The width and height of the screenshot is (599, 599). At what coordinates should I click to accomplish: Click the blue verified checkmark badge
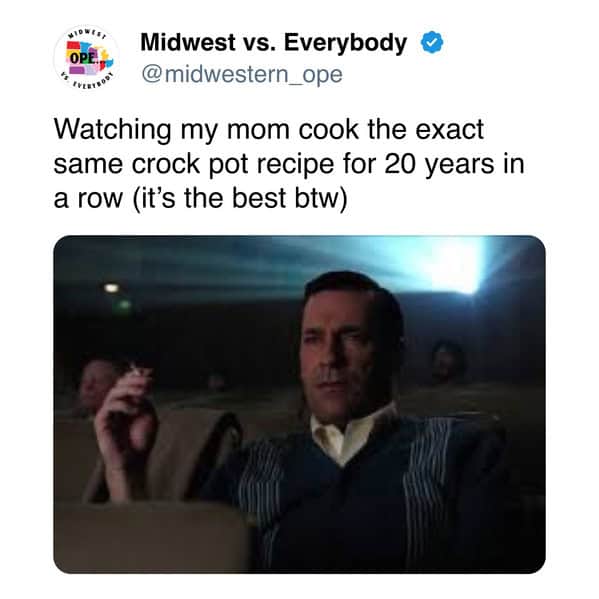tap(432, 42)
